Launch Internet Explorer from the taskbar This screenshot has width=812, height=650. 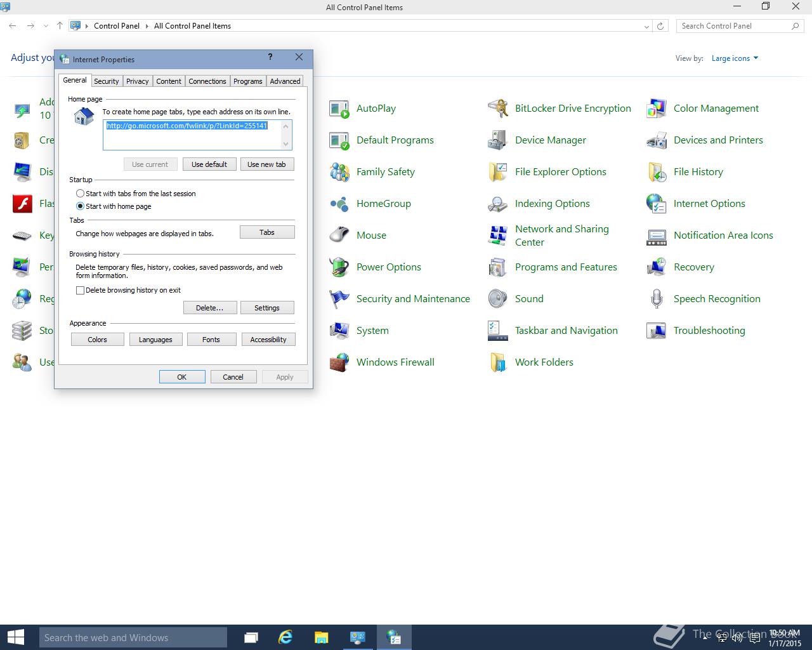pyautogui.click(x=286, y=637)
